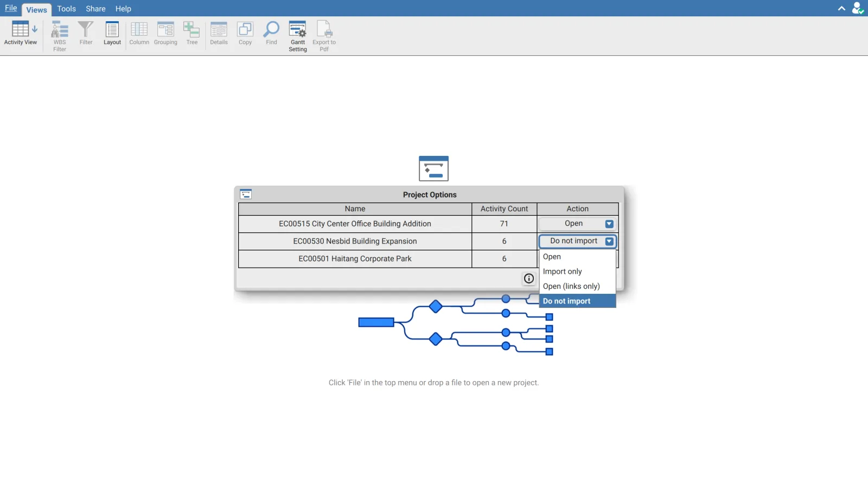Open the Activity View selector
Viewport: 868px width, 486px height.
pyautogui.click(x=21, y=34)
